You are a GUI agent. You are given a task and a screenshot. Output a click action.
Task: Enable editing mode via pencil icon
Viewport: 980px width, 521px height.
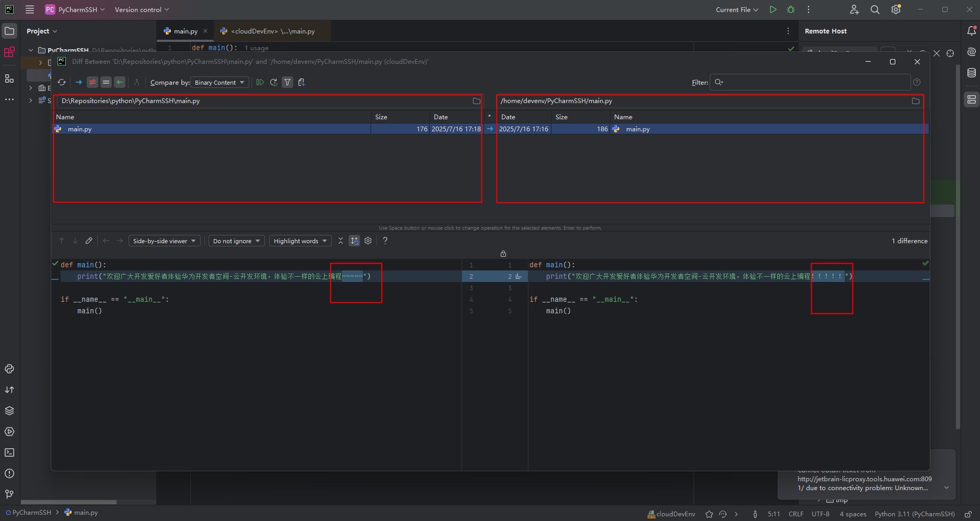pyautogui.click(x=88, y=241)
